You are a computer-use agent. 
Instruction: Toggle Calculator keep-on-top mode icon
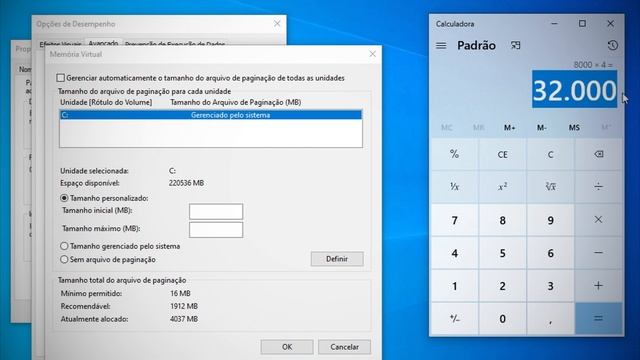516,45
